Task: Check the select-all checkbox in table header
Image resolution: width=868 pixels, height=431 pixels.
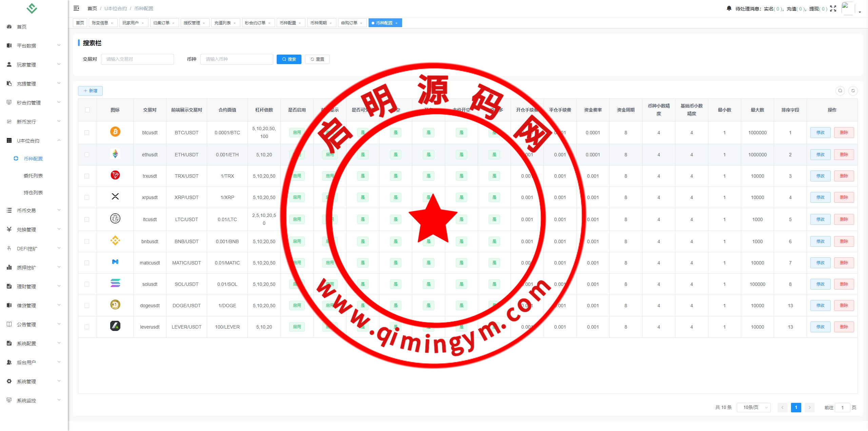Action: [87, 110]
